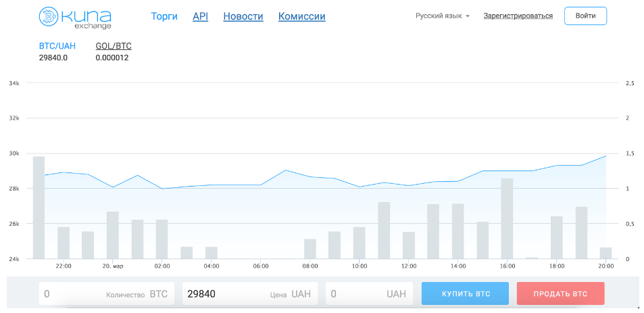This screenshot has width=644, height=313.
Task: Click the price line point at 20:00
Action: 605,155
